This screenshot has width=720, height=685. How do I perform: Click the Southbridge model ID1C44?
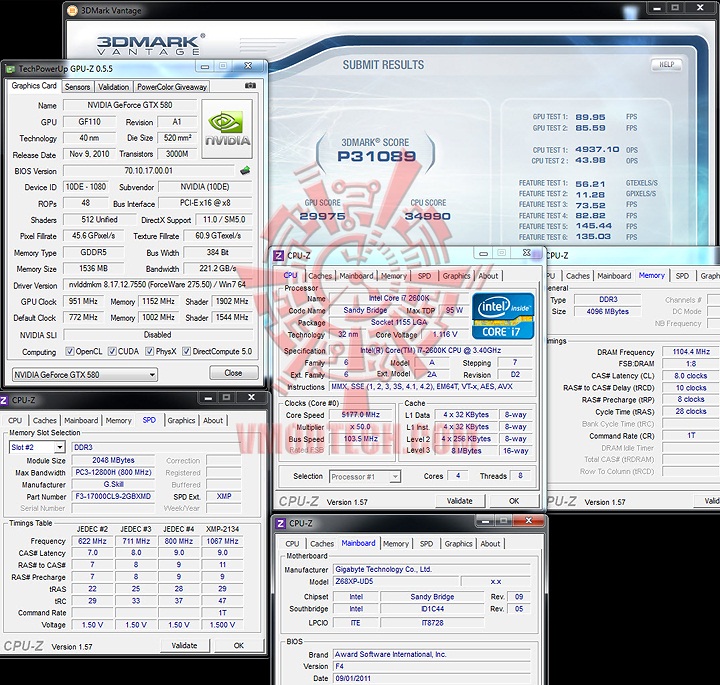click(x=432, y=609)
